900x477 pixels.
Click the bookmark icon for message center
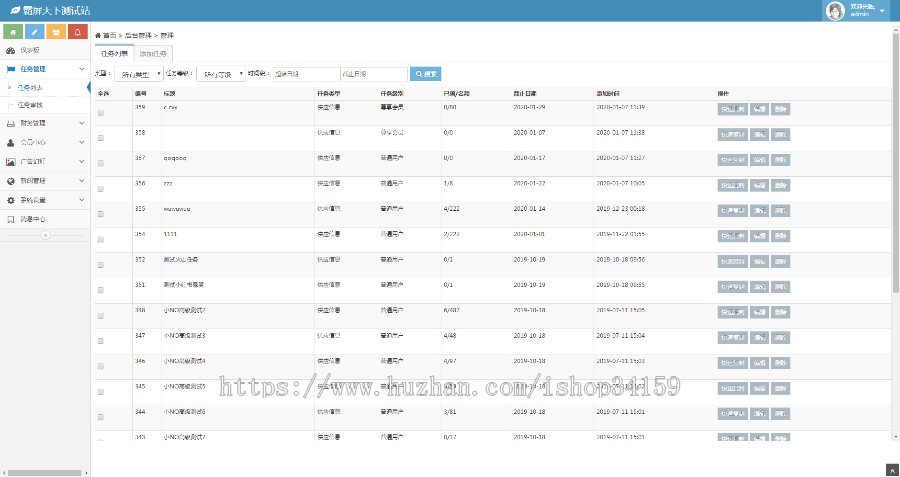coord(10,219)
